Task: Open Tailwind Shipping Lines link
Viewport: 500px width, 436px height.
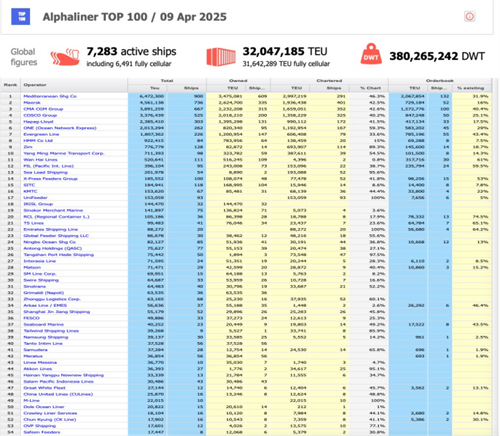Action: click(x=51, y=330)
